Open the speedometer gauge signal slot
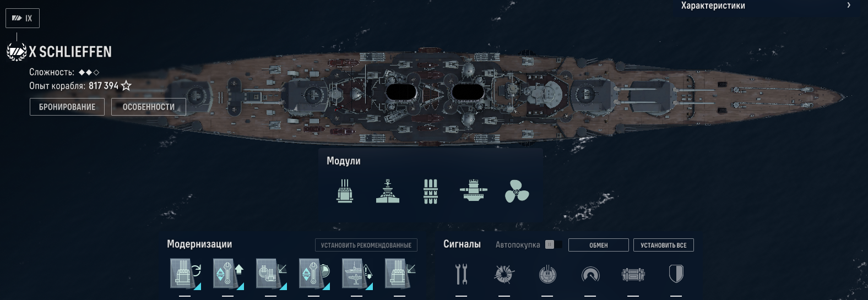The height and width of the screenshot is (300, 868). [x=590, y=274]
